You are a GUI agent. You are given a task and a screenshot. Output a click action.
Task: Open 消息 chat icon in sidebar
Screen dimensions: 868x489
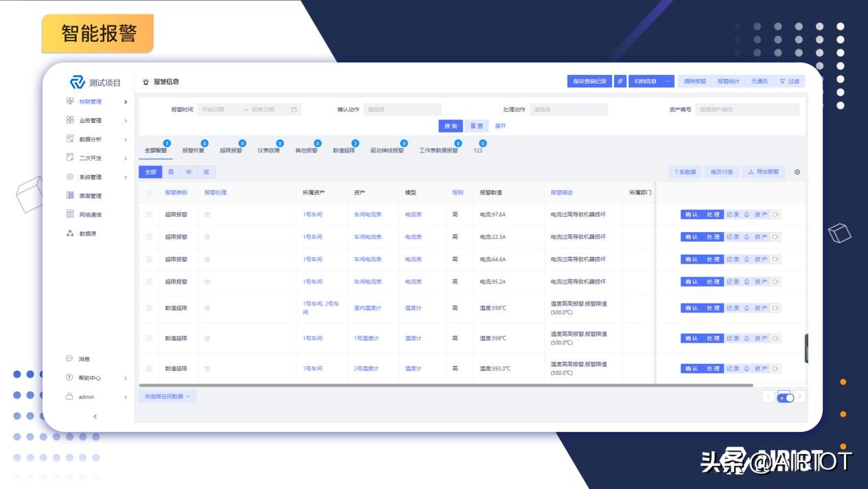coord(69,359)
